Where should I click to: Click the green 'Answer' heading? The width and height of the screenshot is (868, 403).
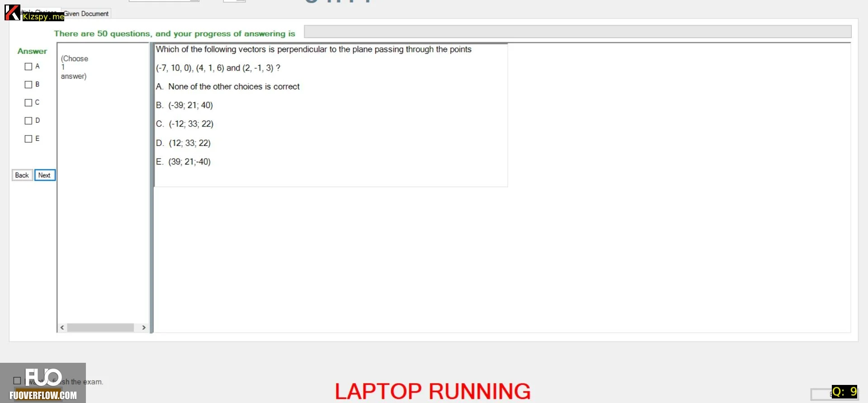coord(32,51)
